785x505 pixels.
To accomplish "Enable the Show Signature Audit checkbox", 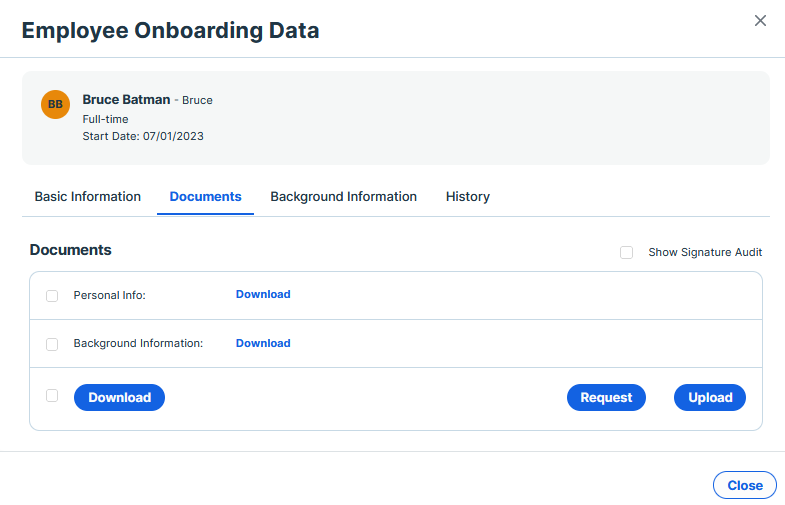I will tap(626, 252).
